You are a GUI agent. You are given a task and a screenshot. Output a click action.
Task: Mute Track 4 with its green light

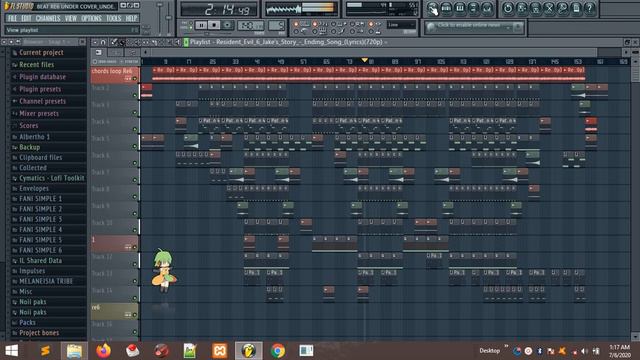click(x=135, y=129)
